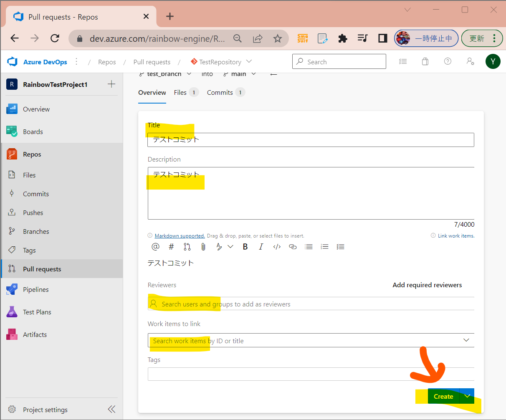Open Pull requests in the sidebar
Image resolution: width=506 pixels, height=420 pixels.
click(x=62, y=269)
